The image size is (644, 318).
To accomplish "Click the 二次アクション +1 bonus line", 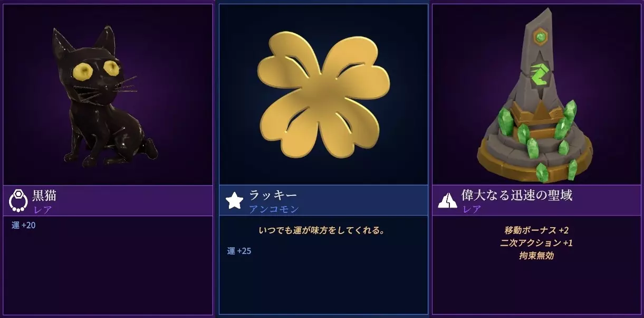I will 536,243.
